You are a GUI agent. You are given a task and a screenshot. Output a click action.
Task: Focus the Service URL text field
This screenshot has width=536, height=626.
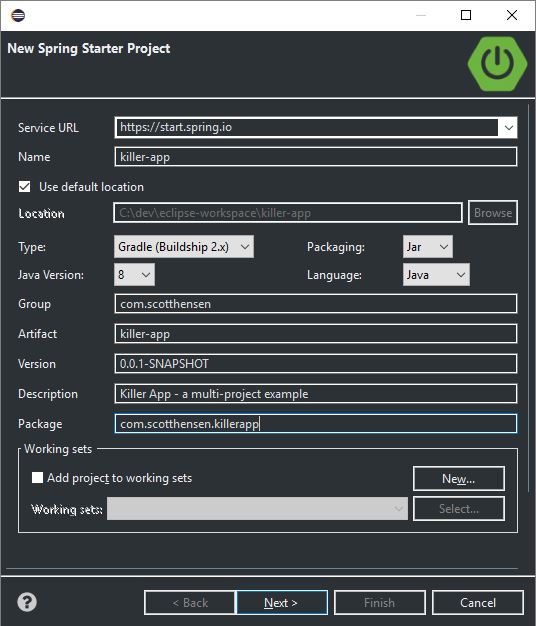click(306, 128)
